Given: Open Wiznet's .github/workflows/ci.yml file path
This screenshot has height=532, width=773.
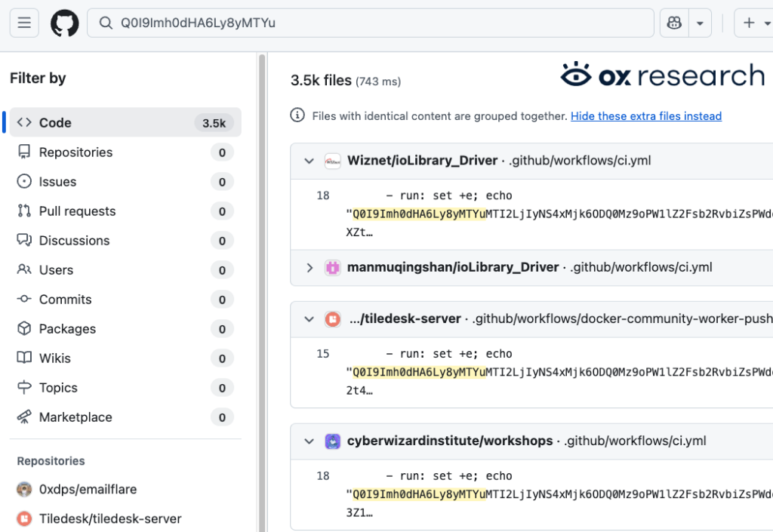Looking at the screenshot, I should pos(580,161).
